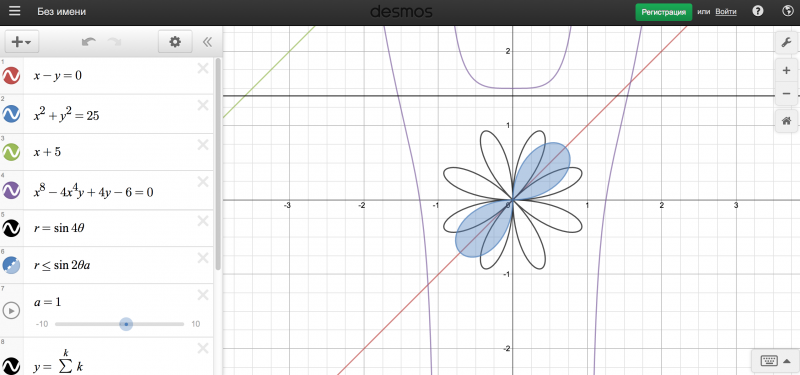The image size is (800, 375).
Task: Play the slider animation for a
Action: 11,310
